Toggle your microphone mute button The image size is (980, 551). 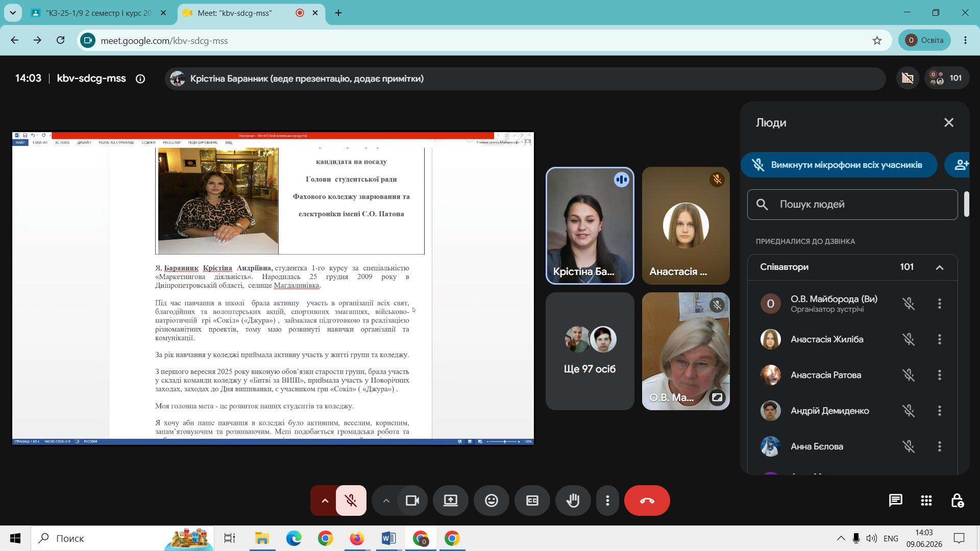(x=351, y=500)
